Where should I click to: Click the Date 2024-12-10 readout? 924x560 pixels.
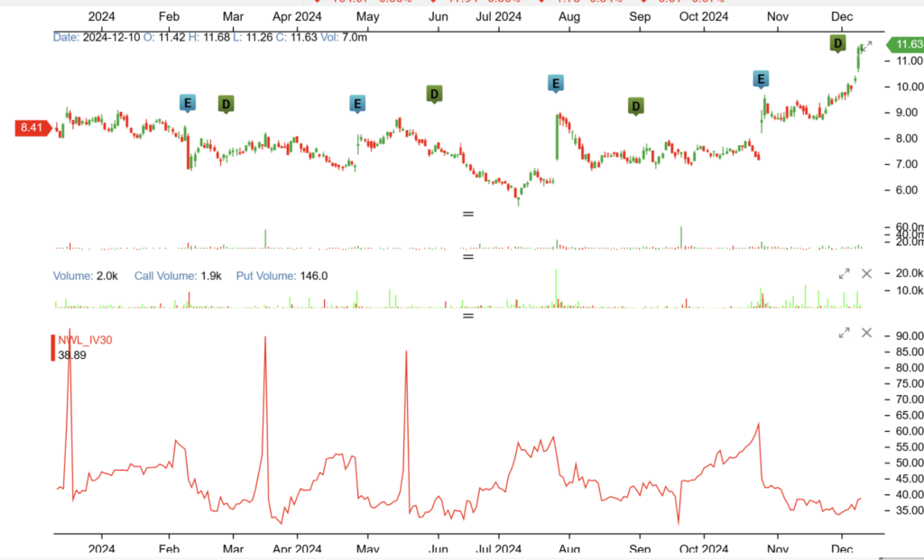point(97,38)
